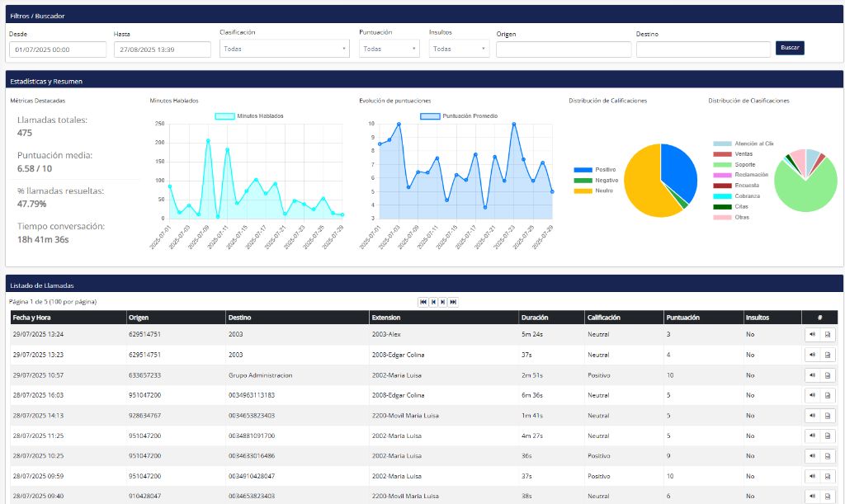Viewport: 845px width, 504px height.
Task: Go to last page of call list
Action: click(453, 302)
